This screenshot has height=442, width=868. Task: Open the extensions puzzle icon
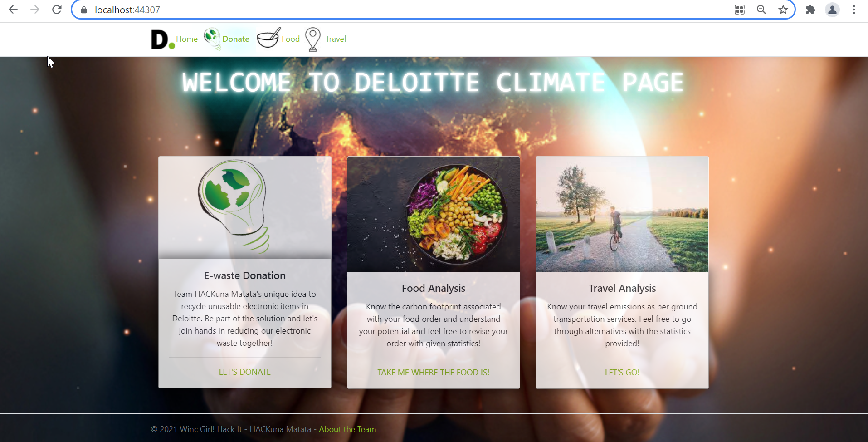(x=810, y=10)
